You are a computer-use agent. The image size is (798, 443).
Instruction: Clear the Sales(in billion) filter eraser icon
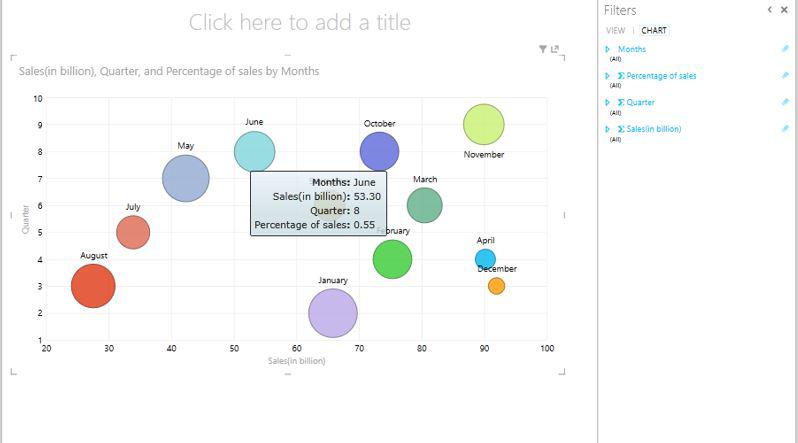785,129
